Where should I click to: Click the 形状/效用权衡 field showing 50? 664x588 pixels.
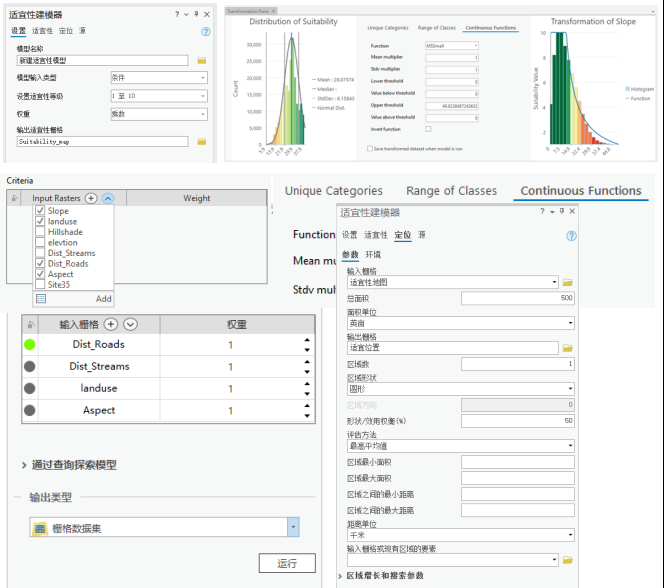click(517, 421)
